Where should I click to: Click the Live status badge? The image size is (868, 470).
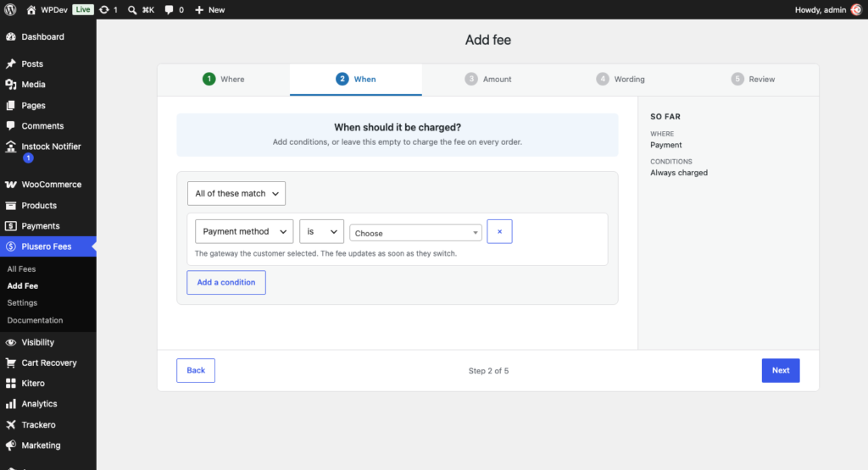point(83,9)
